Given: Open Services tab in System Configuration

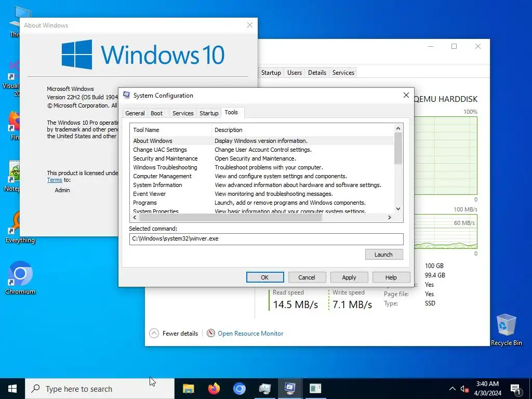Looking at the screenshot, I should pyautogui.click(x=183, y=113).
